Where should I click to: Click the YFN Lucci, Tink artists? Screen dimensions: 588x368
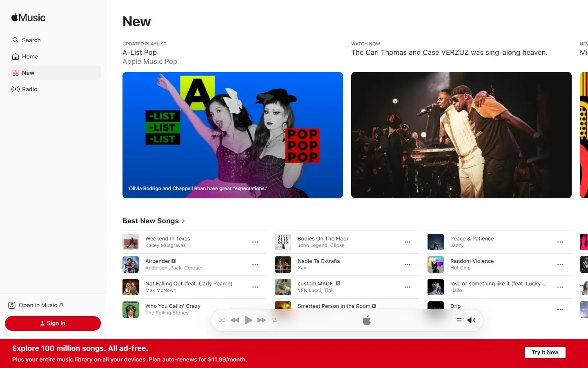(x=316, y=290)
